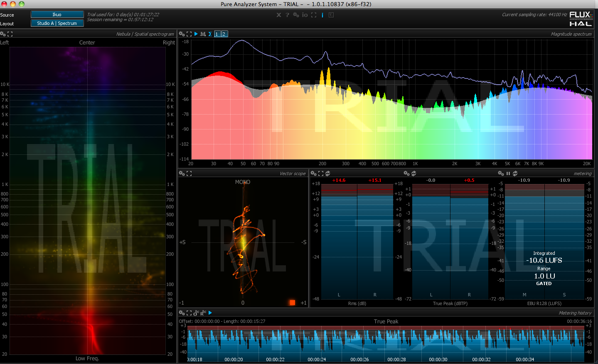Open the Magnitude spectrum settings gear
598x364 pixels.
coord(181,34)
